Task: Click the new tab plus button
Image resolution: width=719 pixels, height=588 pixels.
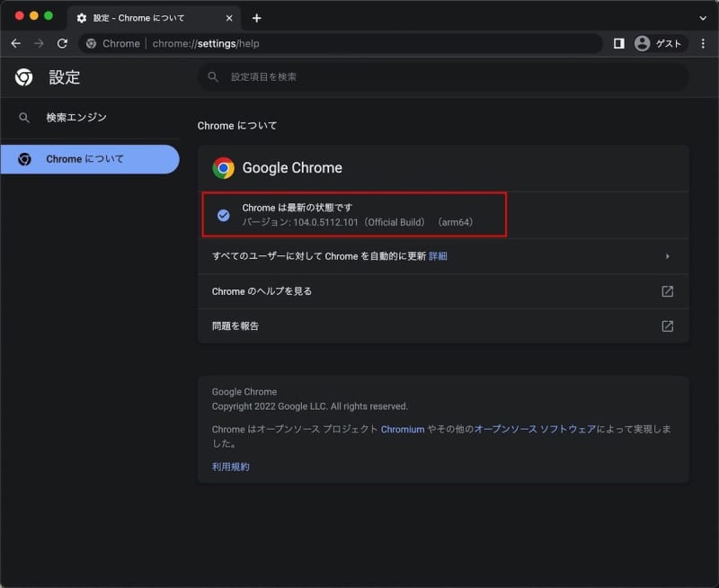Action: coord(256,18)
